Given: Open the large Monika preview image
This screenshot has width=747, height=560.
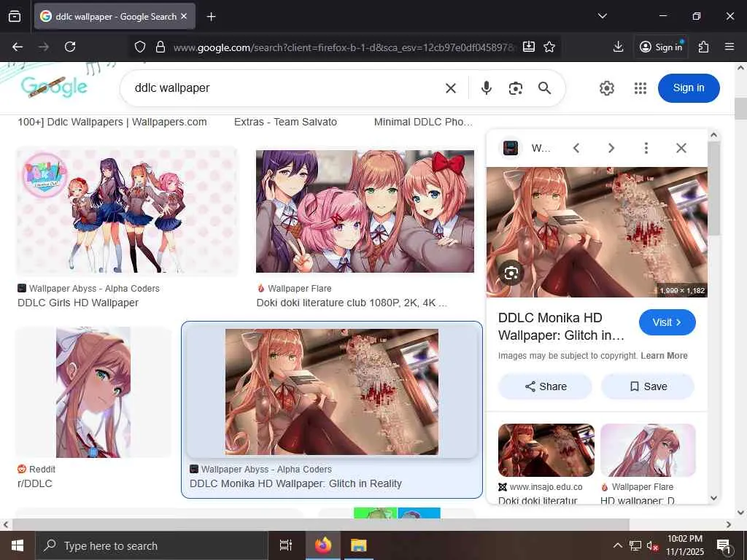Looking at the screenshot, I should (x=597, y=232).
